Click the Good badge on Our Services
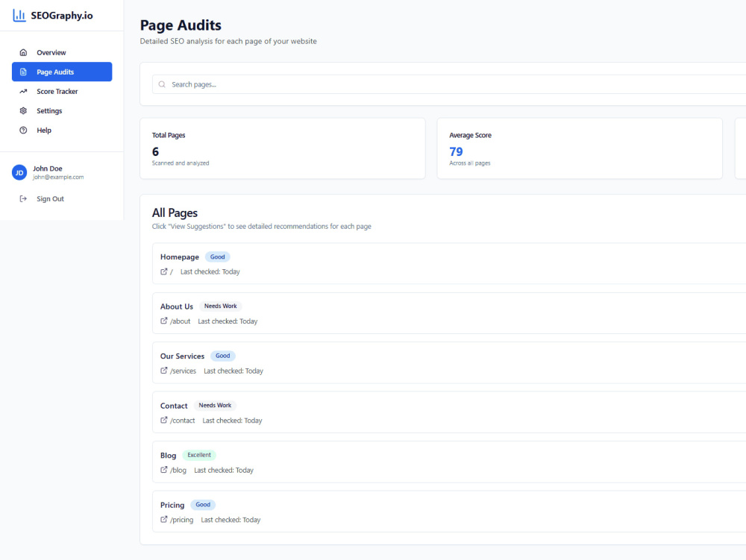The width and height of the screenshot is (746, 560). coord(222,356)
